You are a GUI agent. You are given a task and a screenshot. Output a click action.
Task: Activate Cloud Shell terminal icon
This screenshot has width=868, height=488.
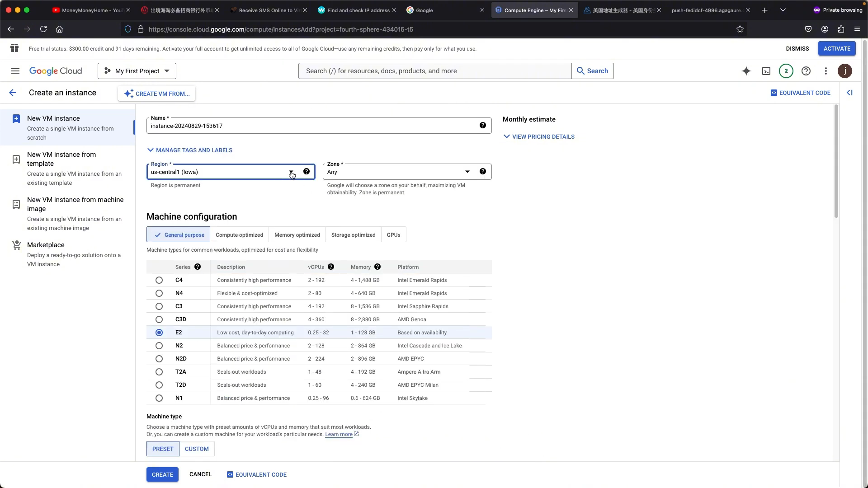click(x=766, y=71)
